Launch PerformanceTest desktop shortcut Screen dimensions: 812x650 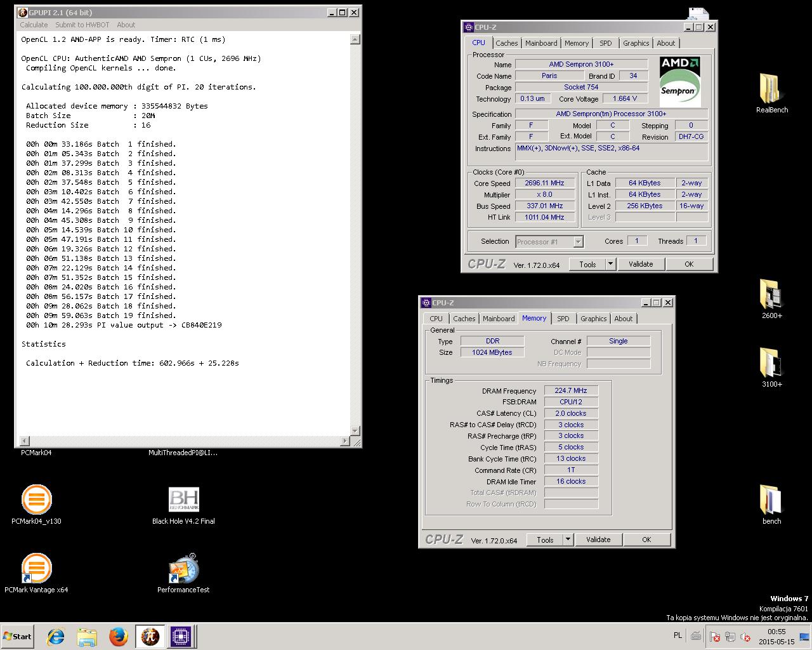click(x=183, y=573)
